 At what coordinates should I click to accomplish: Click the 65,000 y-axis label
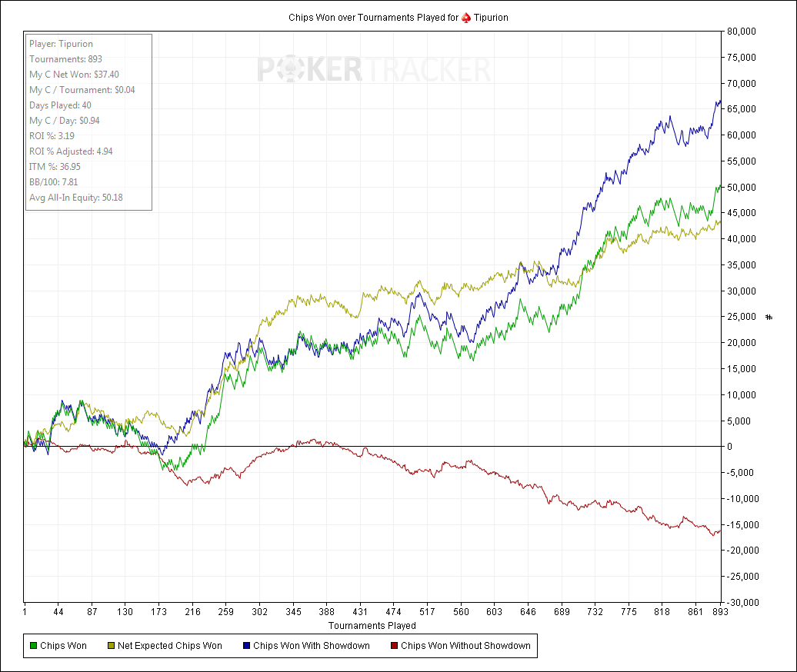click(741, 109)
